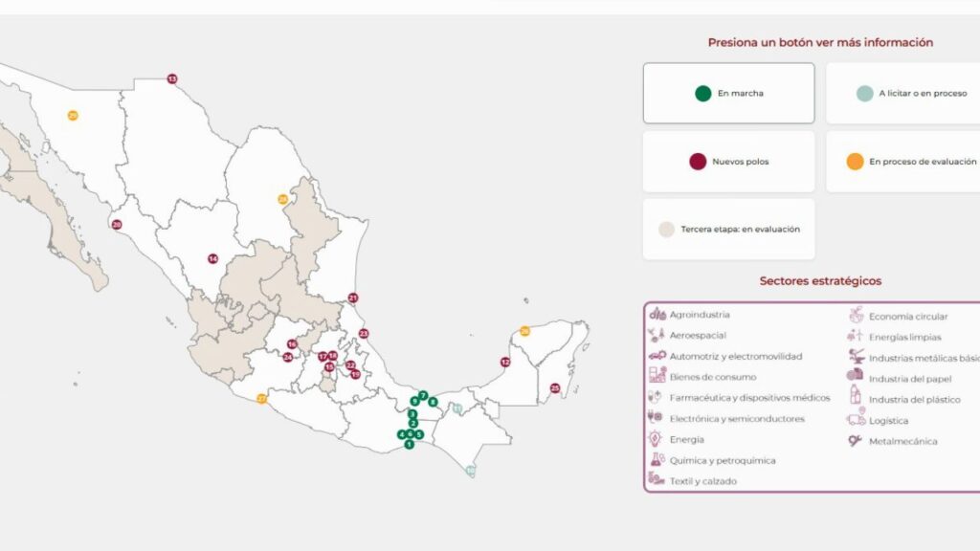The image size is (980, 551).
Task: Click green map marker 2
Action: (412, 424)
